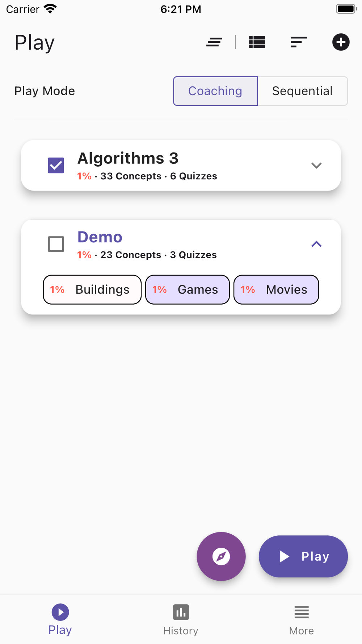Tap the Algorithms 3 title
This screenshot has height=644, width=362.
128,158
